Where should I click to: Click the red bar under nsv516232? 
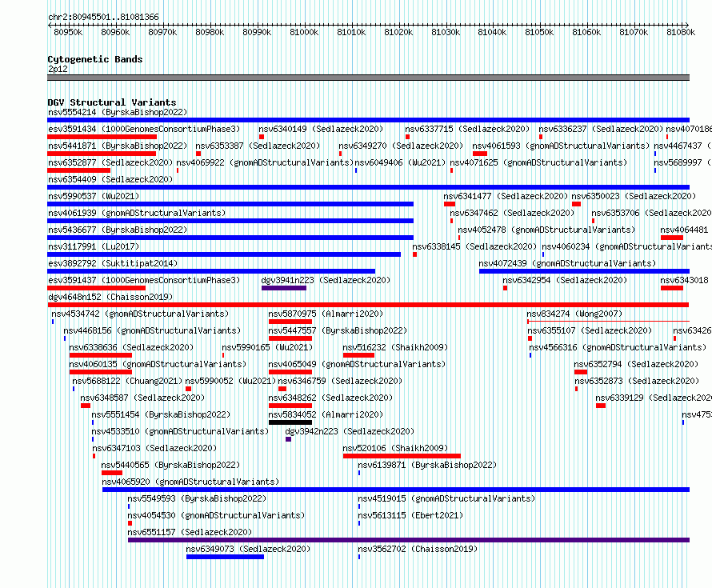(358, 355)
